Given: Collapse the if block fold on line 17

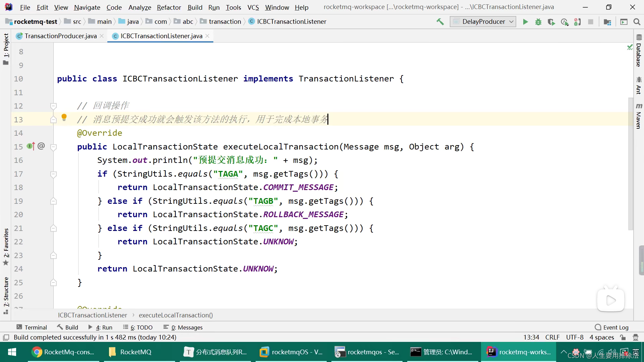Looking at the screenshot, I should coord(53,174).
